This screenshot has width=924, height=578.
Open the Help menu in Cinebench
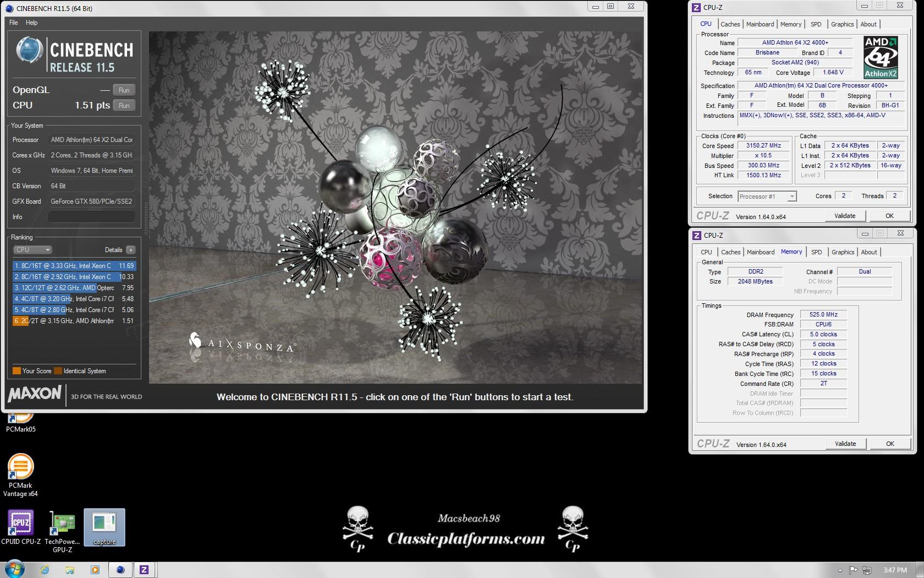[32, 23]
